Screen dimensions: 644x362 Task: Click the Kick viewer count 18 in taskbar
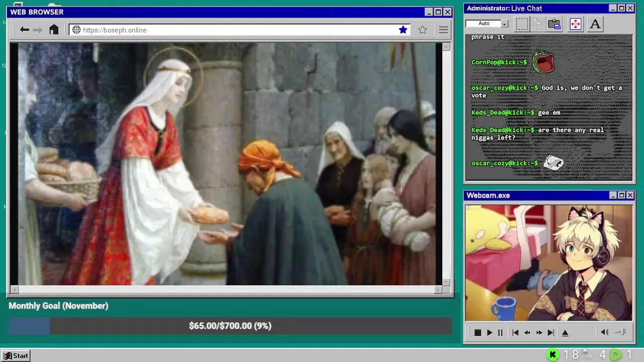pyautogui.click(x=571, y=355)
